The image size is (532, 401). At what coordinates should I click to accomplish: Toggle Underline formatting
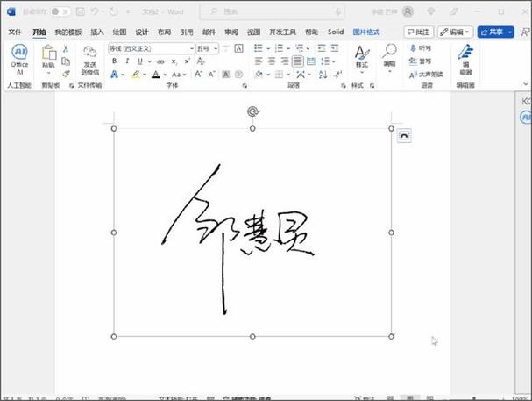139,61
